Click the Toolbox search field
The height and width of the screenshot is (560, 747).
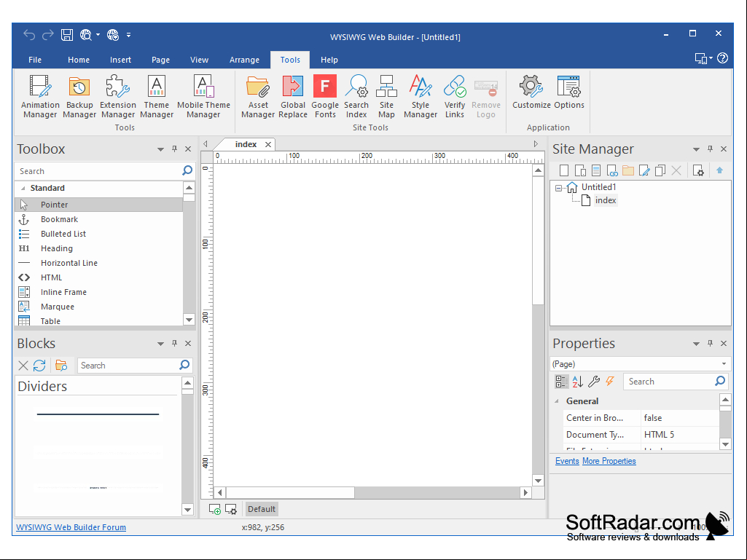pyautogui.click(x=98, y=171)
